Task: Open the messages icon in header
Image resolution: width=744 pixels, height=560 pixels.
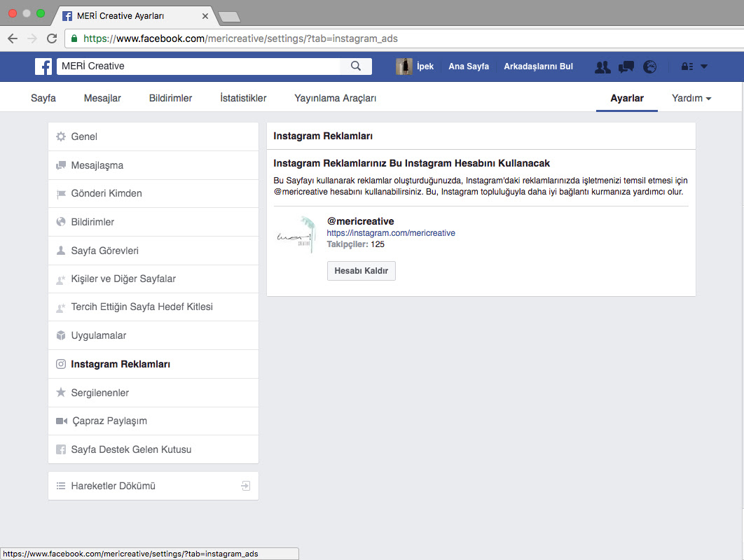Action: click(x=626, y=67)
